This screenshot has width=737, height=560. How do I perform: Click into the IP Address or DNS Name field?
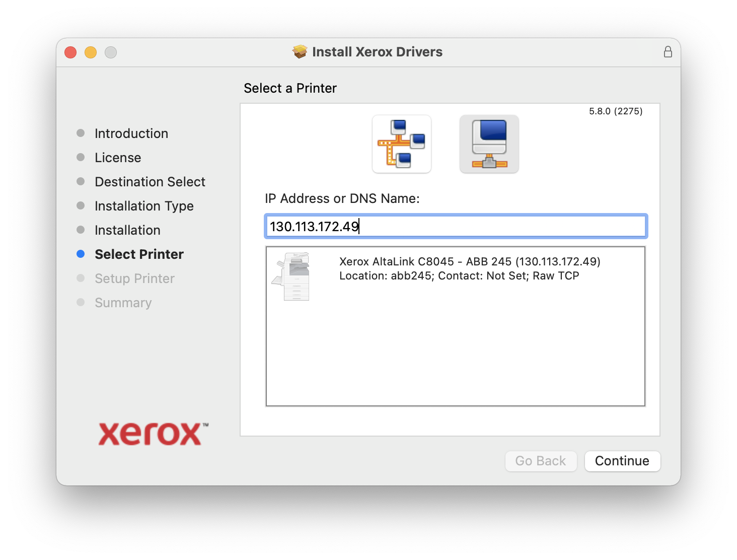(455, 227)
